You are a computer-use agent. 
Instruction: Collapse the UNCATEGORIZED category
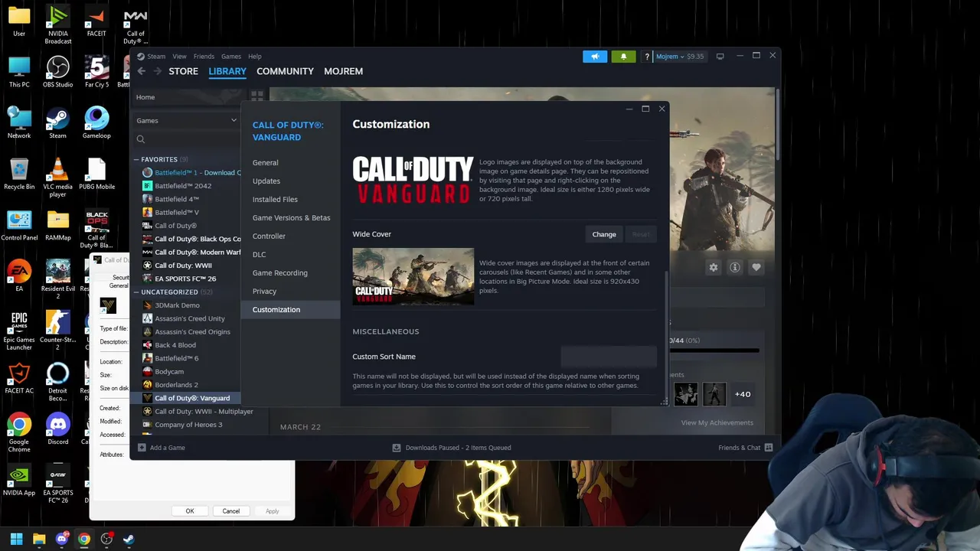click(x=136, y=292)
